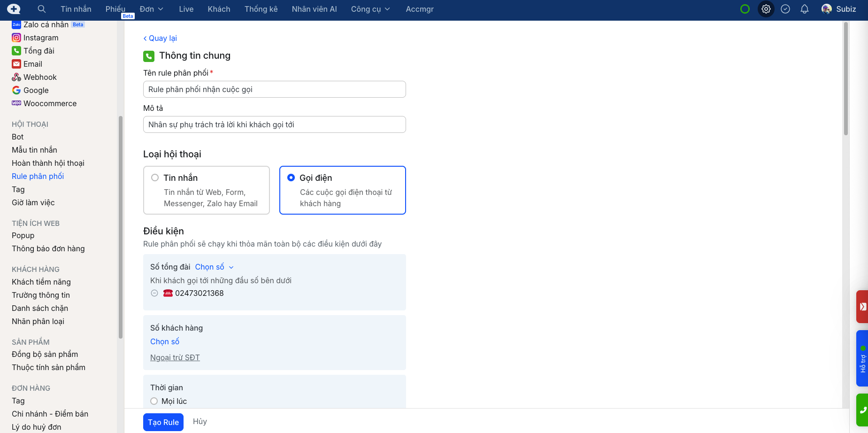Choose the Mọi lúc time option

coord(154,401)
